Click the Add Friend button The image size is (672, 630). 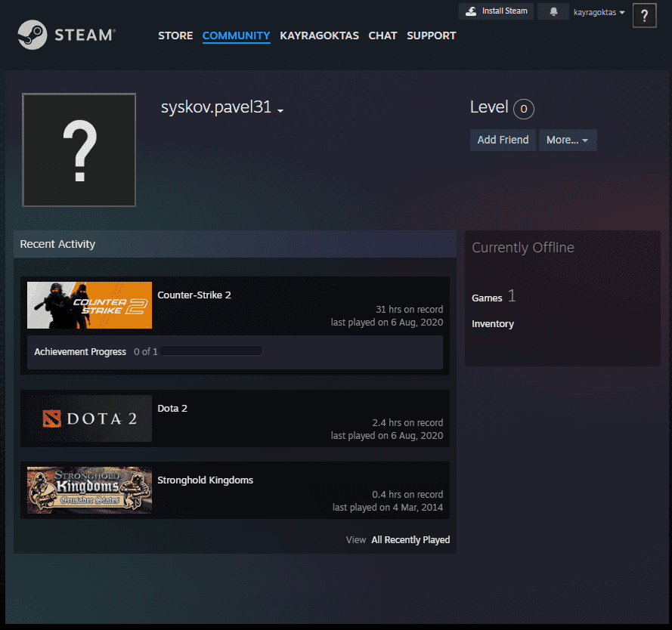tap(503, 140)
